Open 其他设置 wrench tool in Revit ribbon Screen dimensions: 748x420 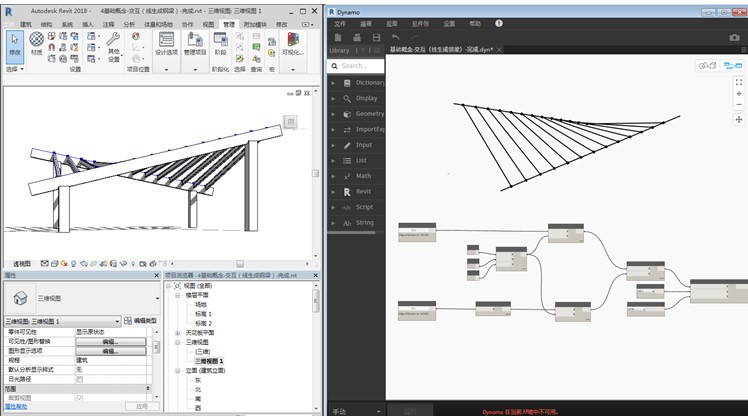tap(114, 47)
